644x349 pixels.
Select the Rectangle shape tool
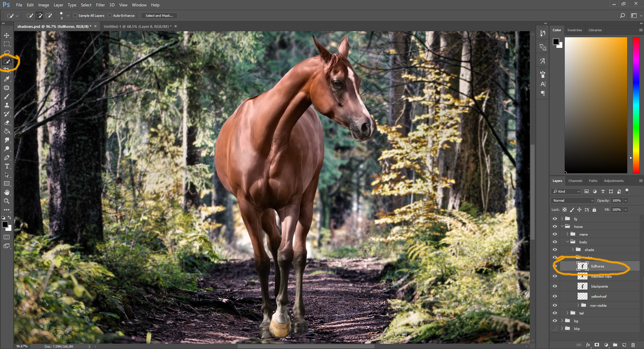coord(7,184)
